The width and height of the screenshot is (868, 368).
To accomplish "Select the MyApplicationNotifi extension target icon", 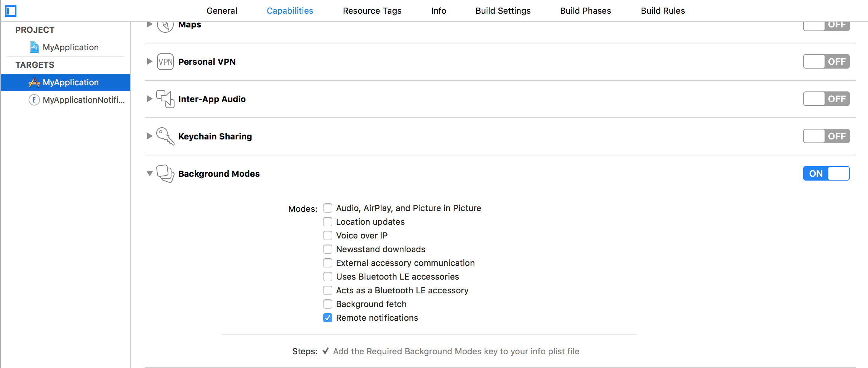I will [x=34, y=100].
